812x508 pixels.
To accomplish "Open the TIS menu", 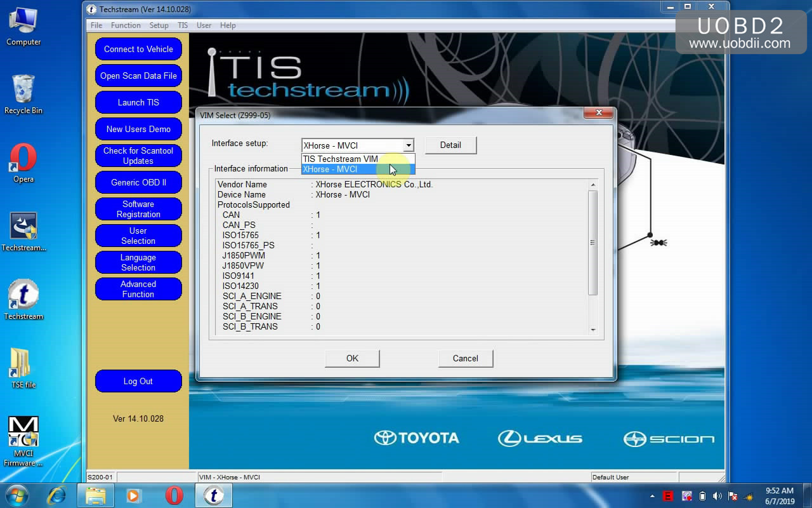I will (183, 25).
